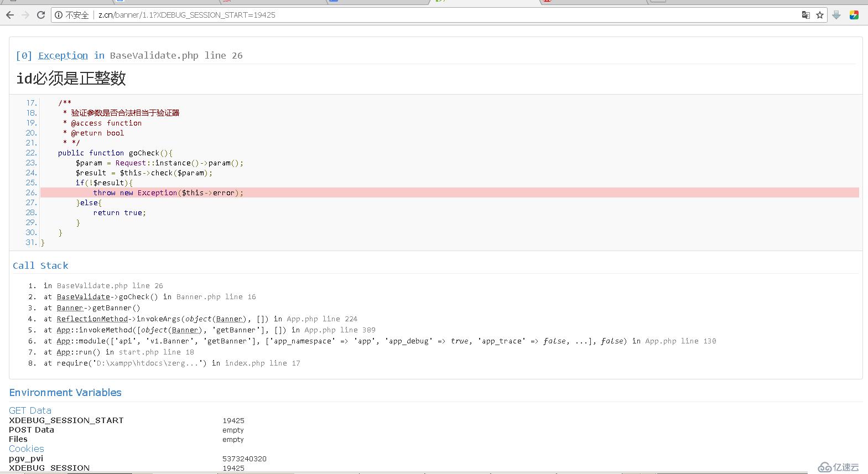The width and height of the screenshot is (868, 474).
Task: Click the 'Call Stack' heading
Action: click(40, 265)
